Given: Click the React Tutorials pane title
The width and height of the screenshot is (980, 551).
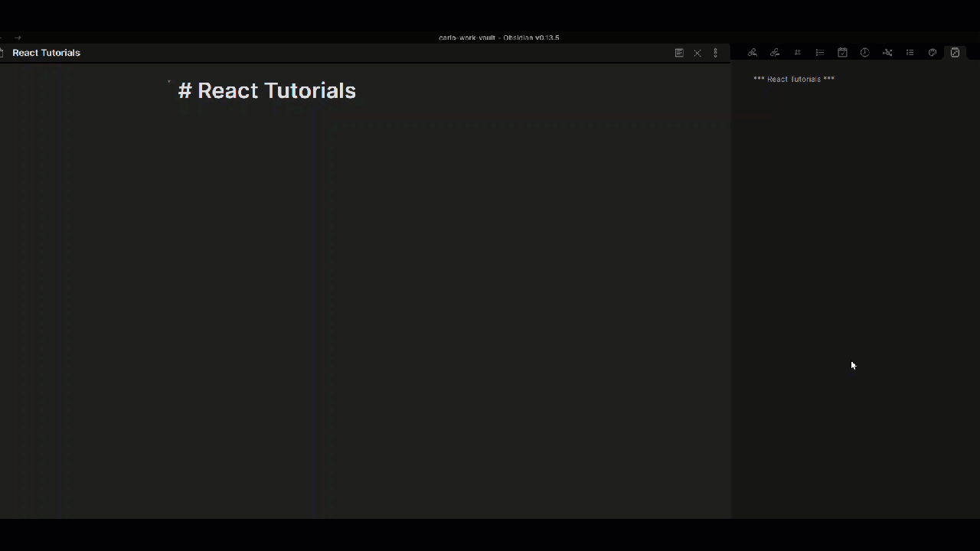Looking at the screenshot, I should point(46,53).
